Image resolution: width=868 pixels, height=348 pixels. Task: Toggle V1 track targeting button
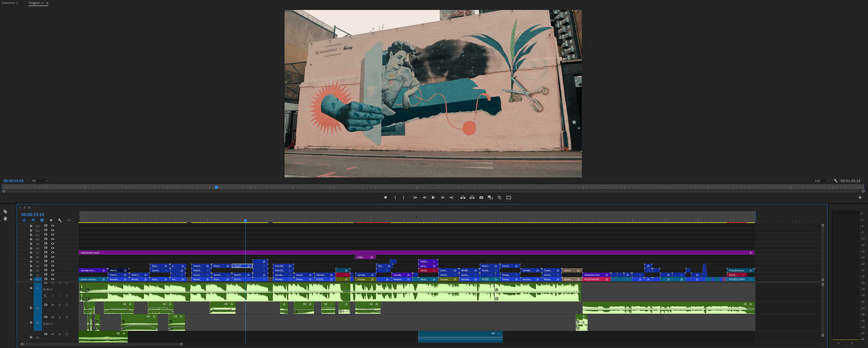[38, 279]
